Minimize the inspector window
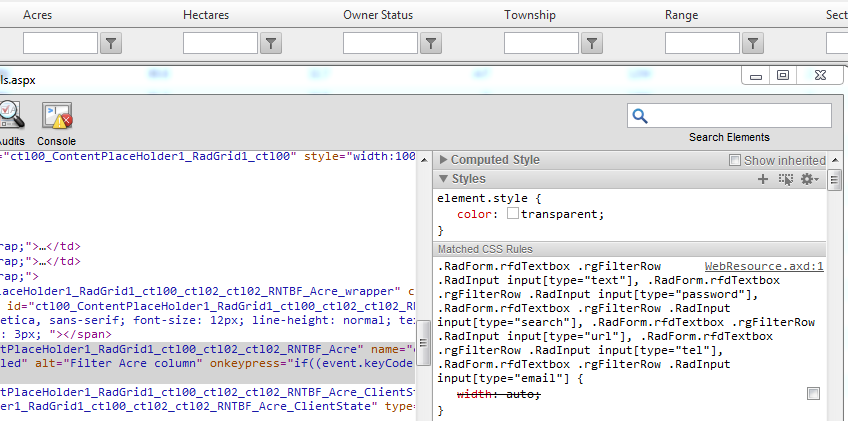This screenshot has width=848, height=421. coord(756,76)
